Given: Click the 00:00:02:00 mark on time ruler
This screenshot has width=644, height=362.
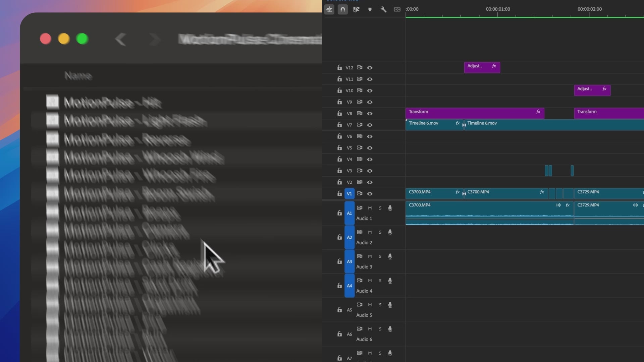Looking at the screenshot, I should [589, 9].
